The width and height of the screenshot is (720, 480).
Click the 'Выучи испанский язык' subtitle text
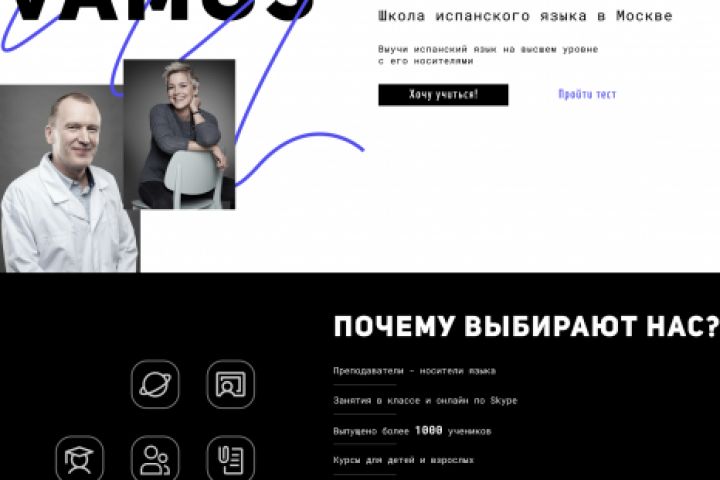488,55
